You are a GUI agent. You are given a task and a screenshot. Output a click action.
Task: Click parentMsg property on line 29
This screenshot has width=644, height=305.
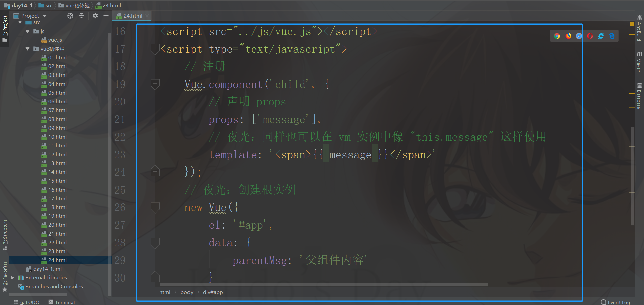tap(260, 260)
